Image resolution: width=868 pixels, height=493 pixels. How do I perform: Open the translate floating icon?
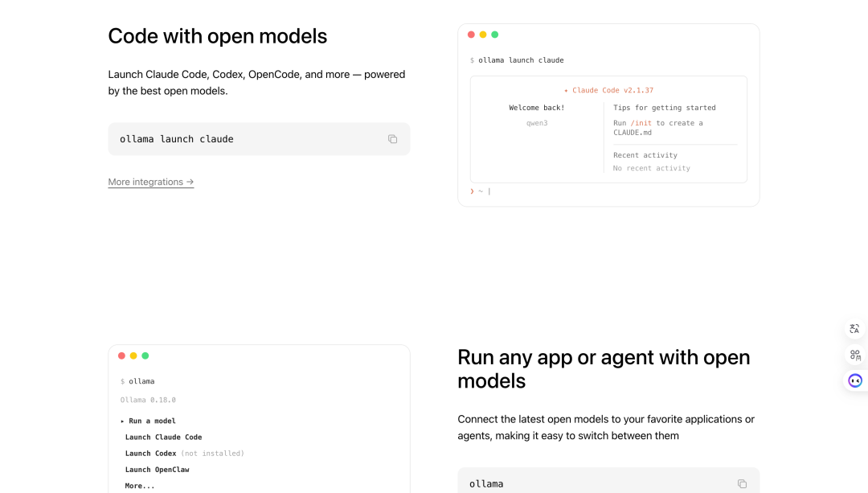coord(854,329)
